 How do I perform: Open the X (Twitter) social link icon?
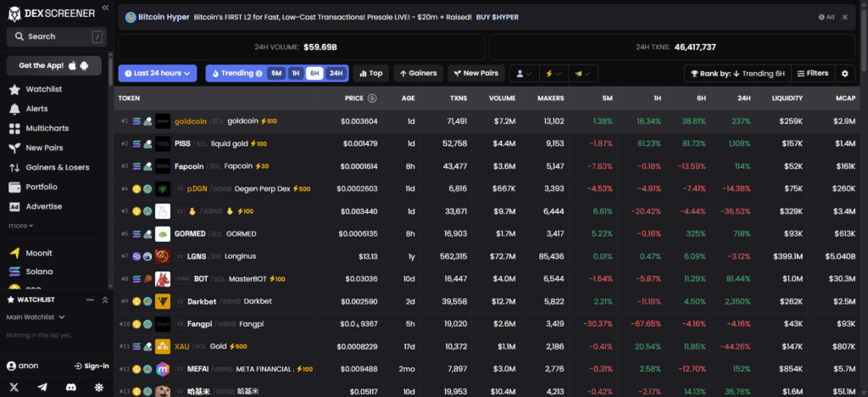[14, 387]
